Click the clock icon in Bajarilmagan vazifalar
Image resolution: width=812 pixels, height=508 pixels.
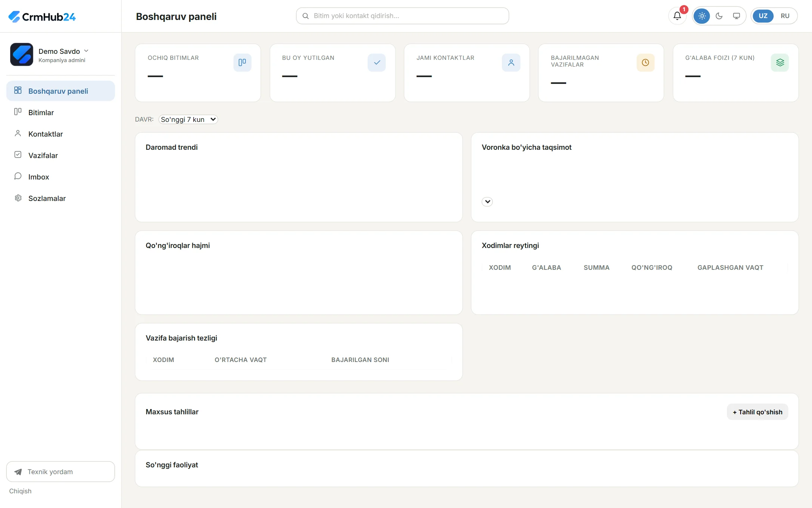pos(645,62)
